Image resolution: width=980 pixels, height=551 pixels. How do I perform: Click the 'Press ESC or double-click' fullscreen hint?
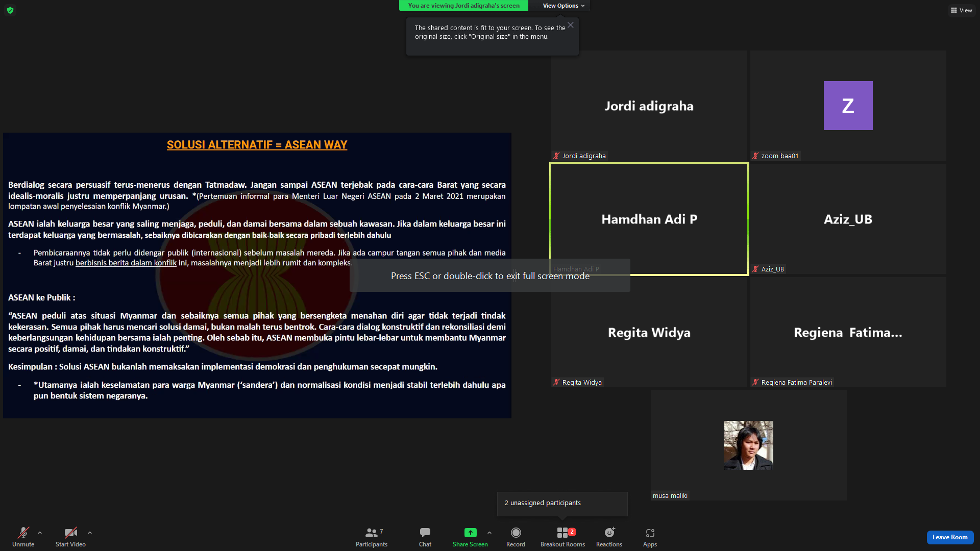click(490, 276)
